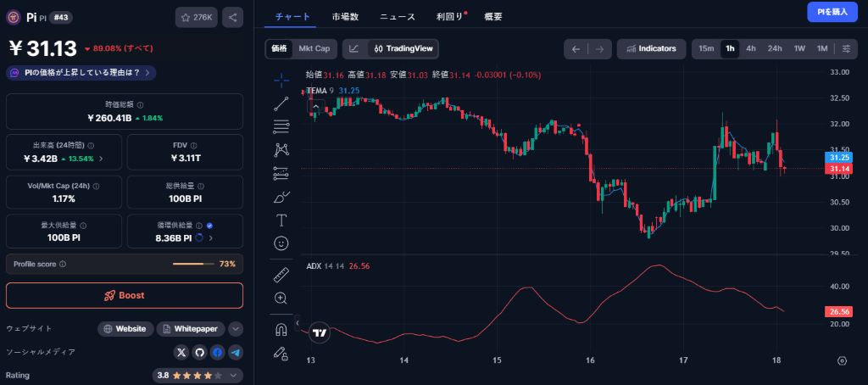Collapse the left panel side arrow
The image size is (868, 385).
click(x=298, y=322)
